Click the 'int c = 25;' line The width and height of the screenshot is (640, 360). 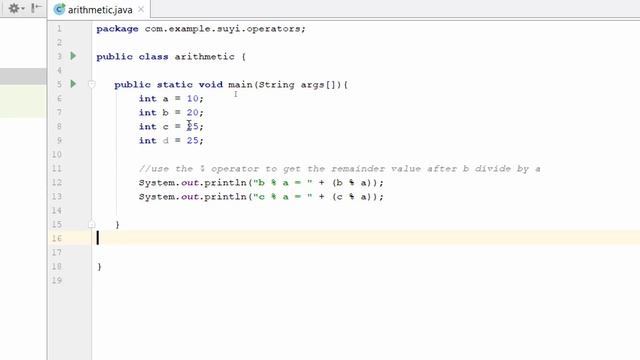171,127
